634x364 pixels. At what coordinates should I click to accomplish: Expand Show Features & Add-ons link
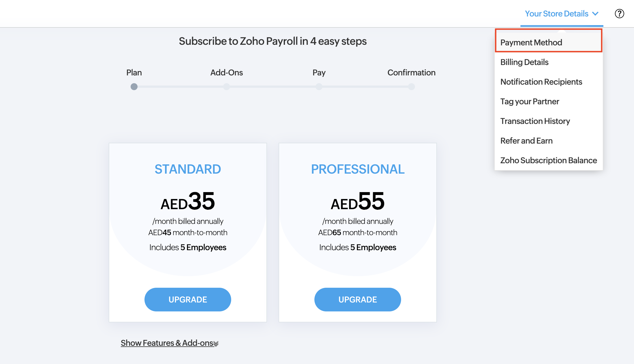click(x=169, y=343)
